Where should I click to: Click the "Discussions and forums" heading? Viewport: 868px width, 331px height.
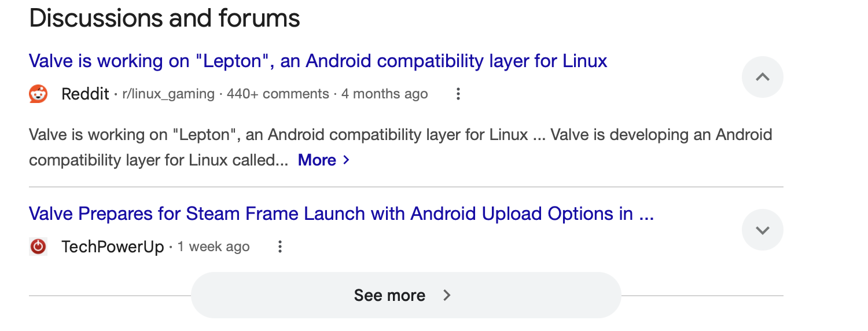point(164,18)
